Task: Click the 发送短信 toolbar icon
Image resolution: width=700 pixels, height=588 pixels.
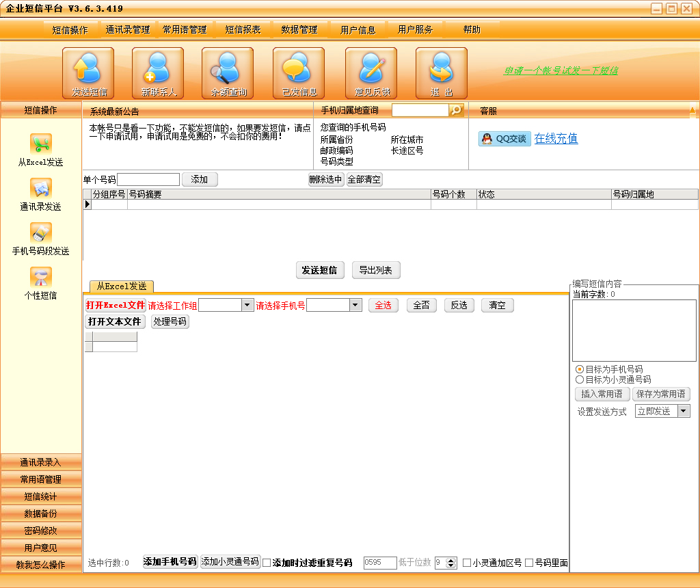Action: [88, 73]
